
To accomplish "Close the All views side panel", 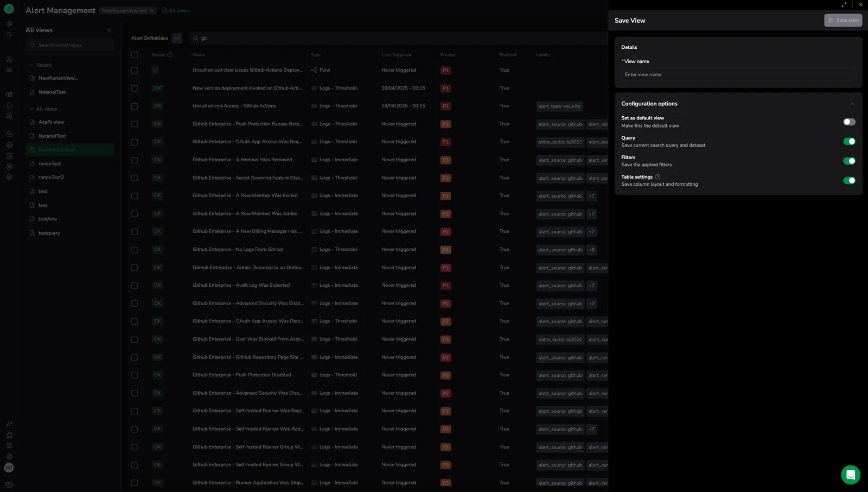I will [x=109, y=30].
